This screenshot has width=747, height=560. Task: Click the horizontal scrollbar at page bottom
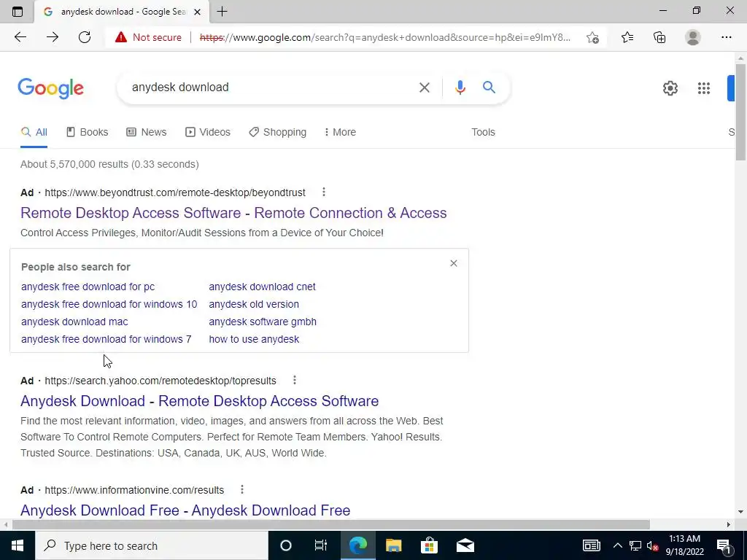[330, 524]
